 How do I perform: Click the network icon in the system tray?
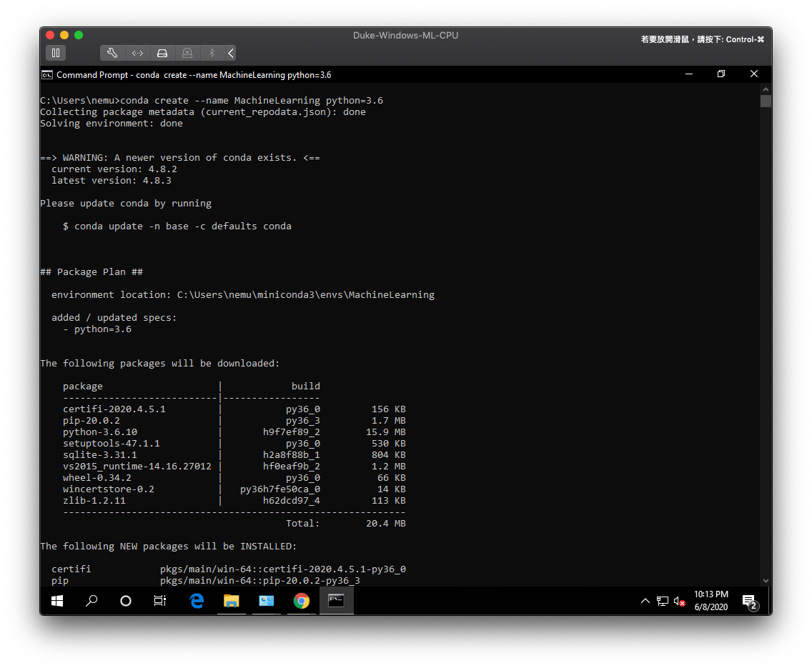pos(663,601)
